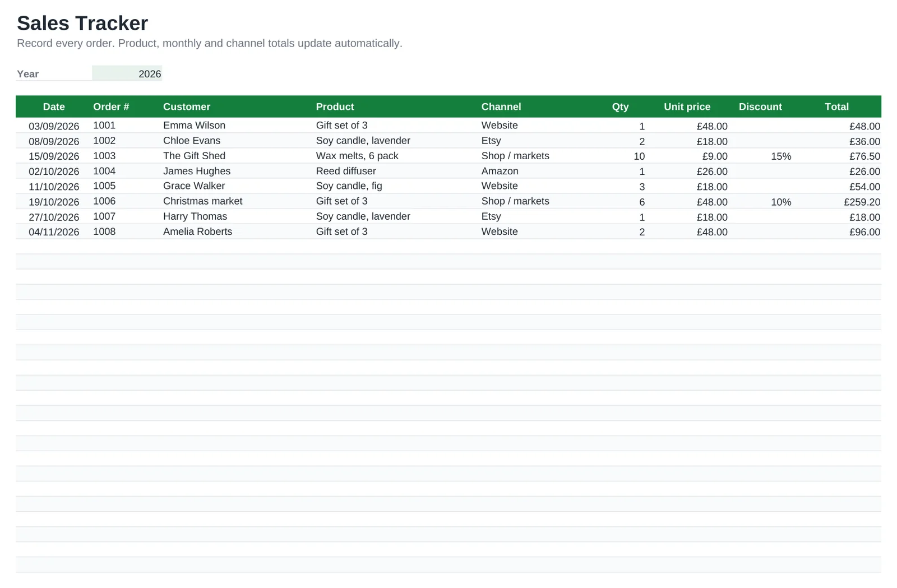This screenshot has width=897, height=588.
Task: Select the Order # column header
Action: 111,107
